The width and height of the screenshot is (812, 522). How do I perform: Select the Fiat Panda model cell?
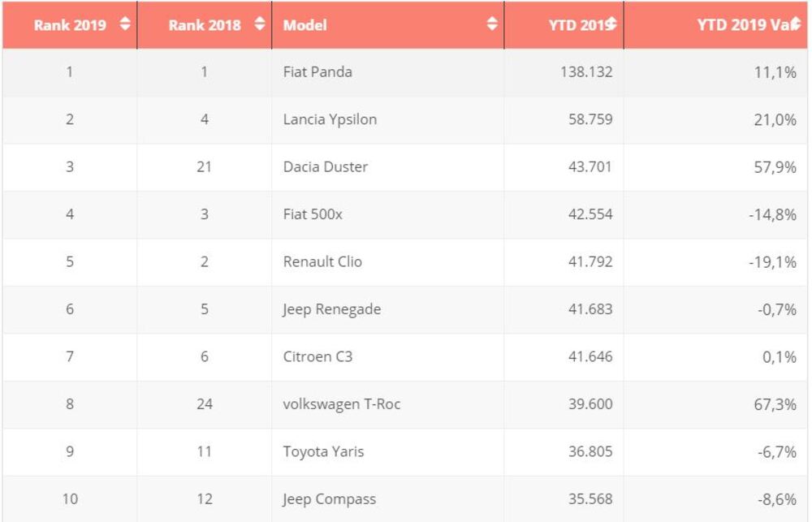coord(317,71)
